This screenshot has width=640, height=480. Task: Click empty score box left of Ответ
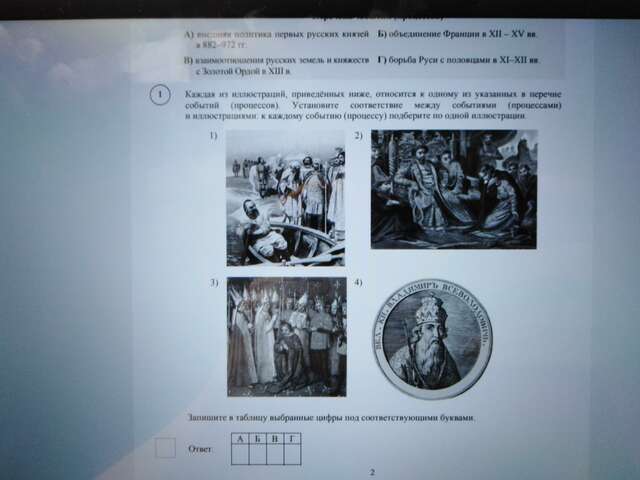(165, 448)
